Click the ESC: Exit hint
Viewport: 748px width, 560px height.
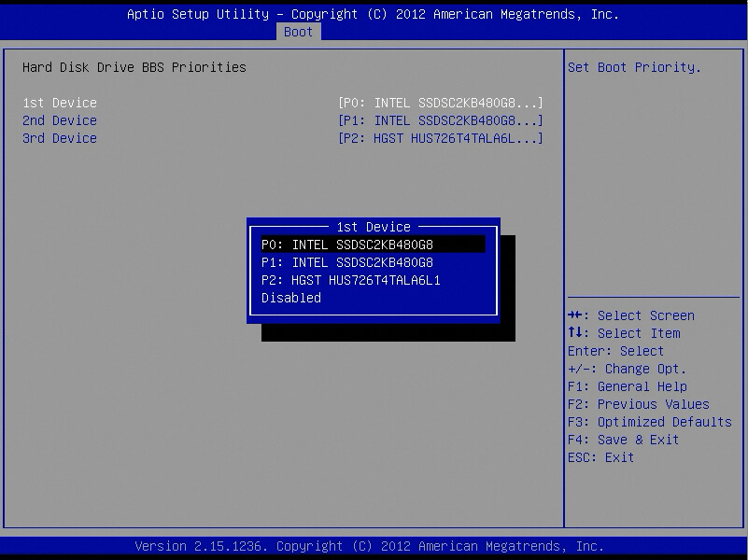(600, 457)
